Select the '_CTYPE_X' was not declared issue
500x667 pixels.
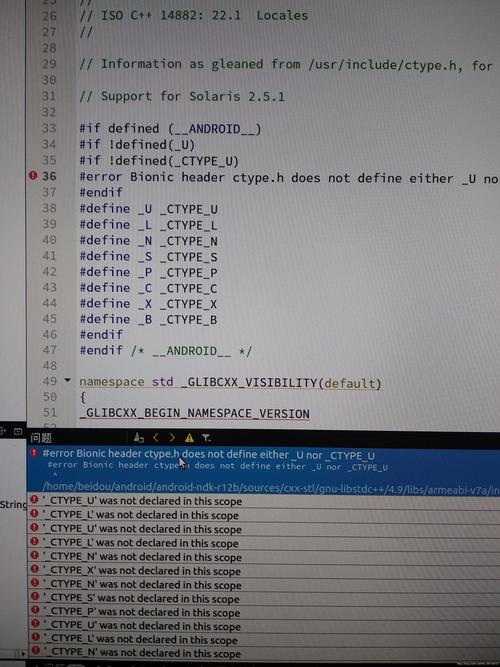pyautogui.click(x=263, y=571)
